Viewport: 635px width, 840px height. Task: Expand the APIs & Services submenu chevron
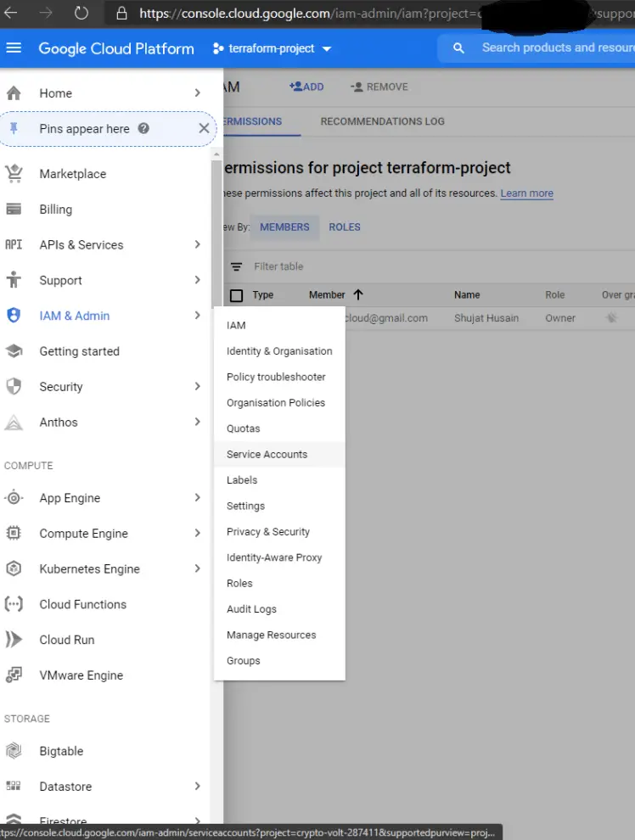197,244
